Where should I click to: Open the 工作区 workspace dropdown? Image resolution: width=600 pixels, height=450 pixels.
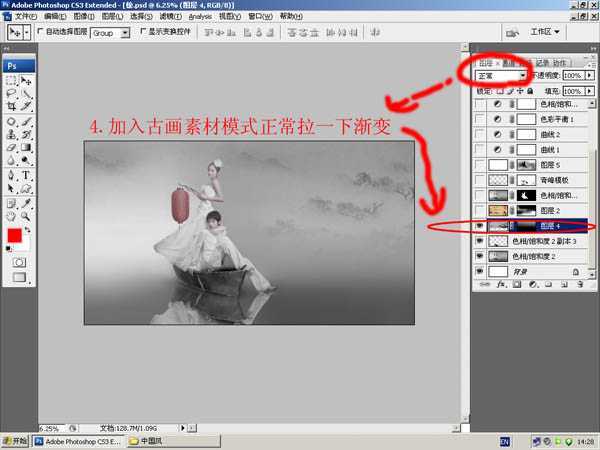tap(545, 32)
